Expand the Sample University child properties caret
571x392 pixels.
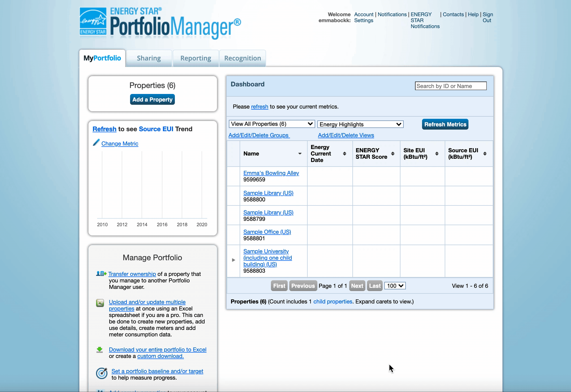[x=233, y=260]
